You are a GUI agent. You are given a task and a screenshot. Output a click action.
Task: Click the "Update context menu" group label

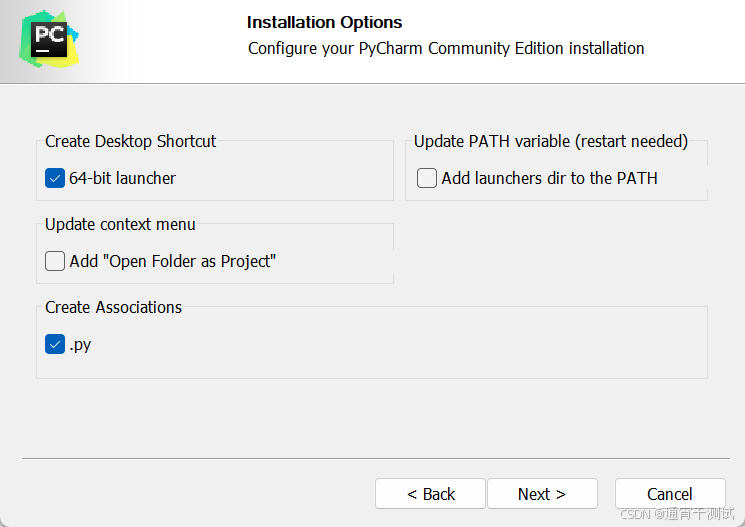120,224
